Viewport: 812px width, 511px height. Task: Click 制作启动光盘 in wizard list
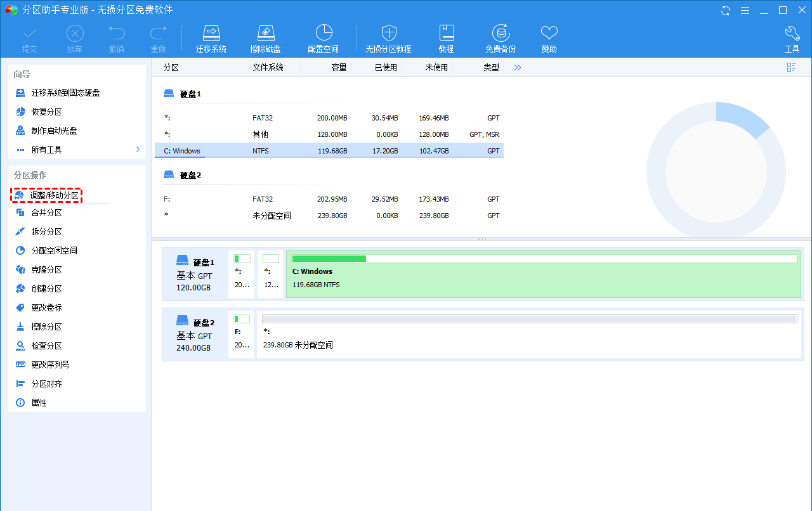click(54, 131)
